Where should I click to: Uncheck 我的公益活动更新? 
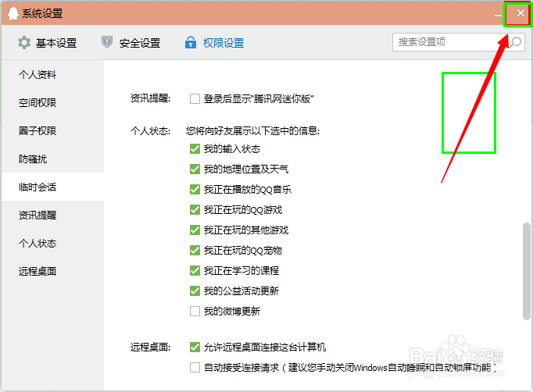click(x=195, y=290)
